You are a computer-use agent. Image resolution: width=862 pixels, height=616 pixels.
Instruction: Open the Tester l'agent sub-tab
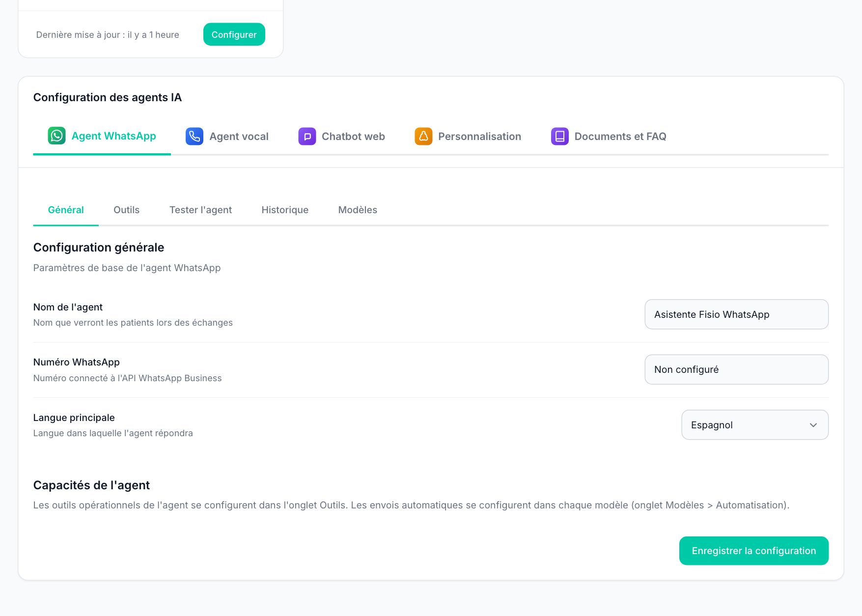[x=200, y=210]
